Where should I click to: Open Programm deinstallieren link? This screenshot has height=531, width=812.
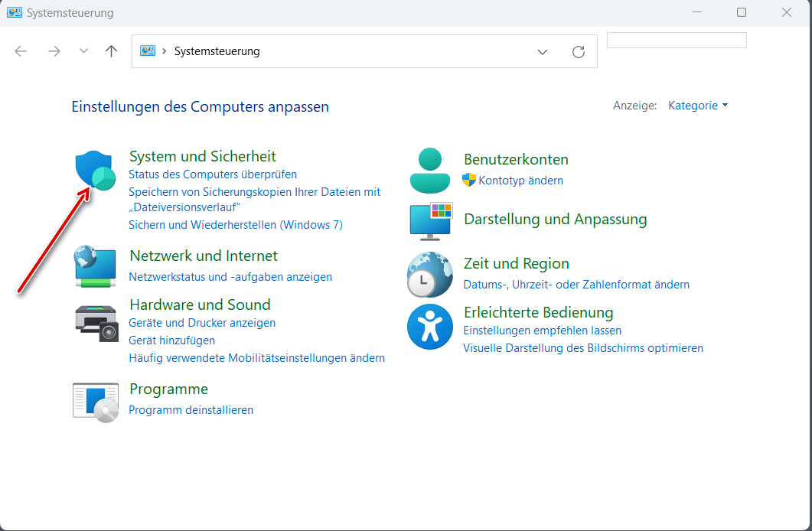[191, 410]
